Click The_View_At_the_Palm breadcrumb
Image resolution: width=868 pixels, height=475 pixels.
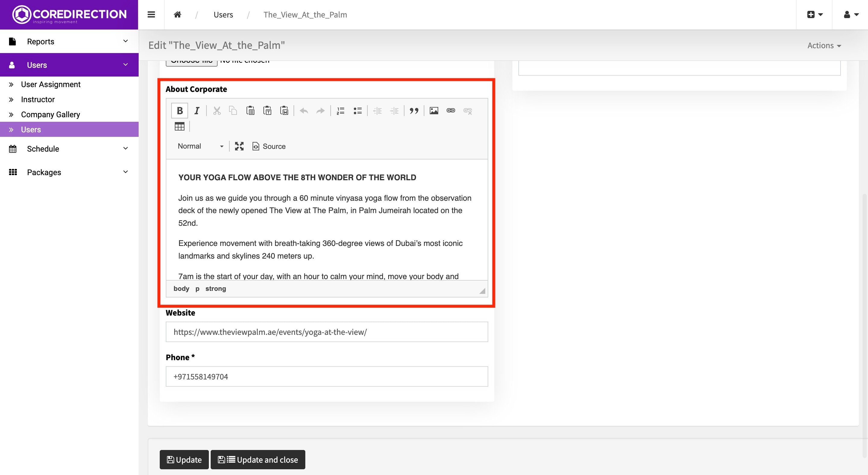coord(305,14)
